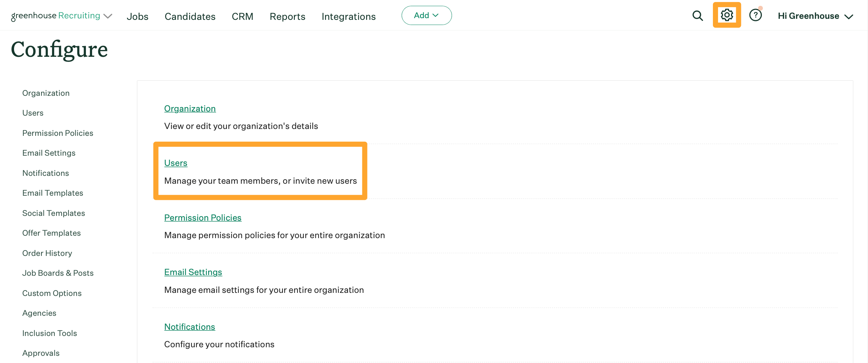Expand the Add dropdown
Screen dimensions: 868x363
point(426,15)
